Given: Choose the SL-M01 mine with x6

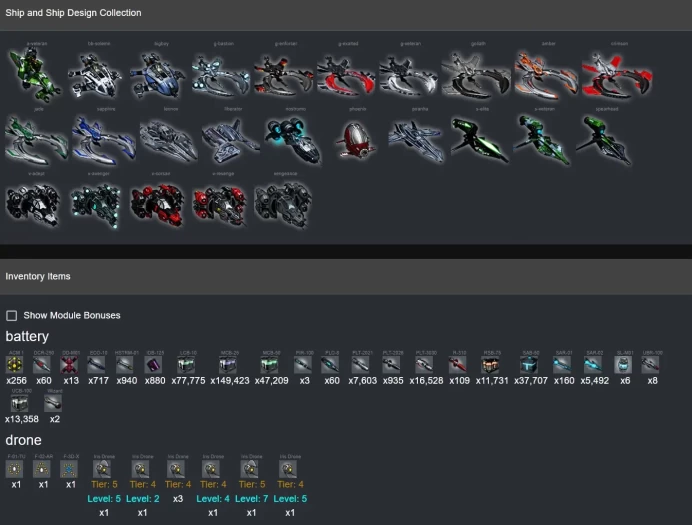Looking at the screenshot, I should click(623, 365).
